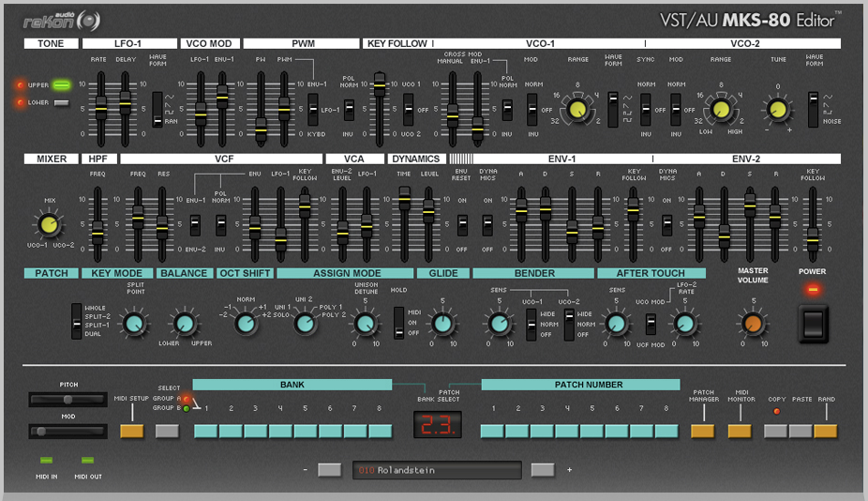Toggle the Power rocker switch
Image resolution: width=868 pixels, height=501 pixels.
(814, 324)
